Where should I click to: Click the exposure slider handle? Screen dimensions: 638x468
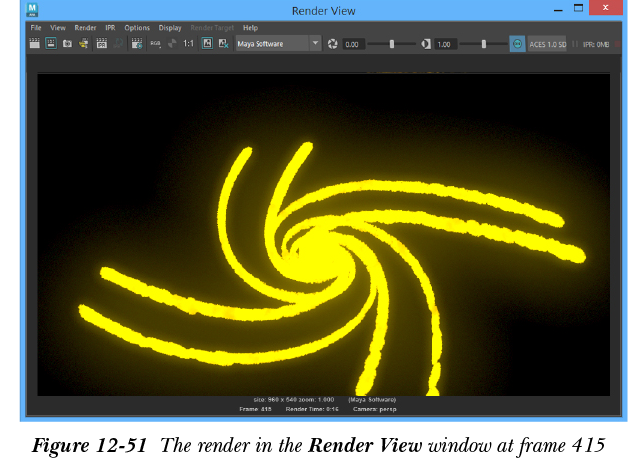pyautogui.click(x=391, y=44)
